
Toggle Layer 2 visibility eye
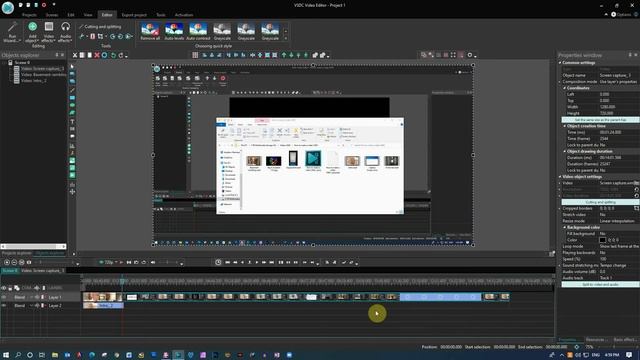tap(4, 305)
